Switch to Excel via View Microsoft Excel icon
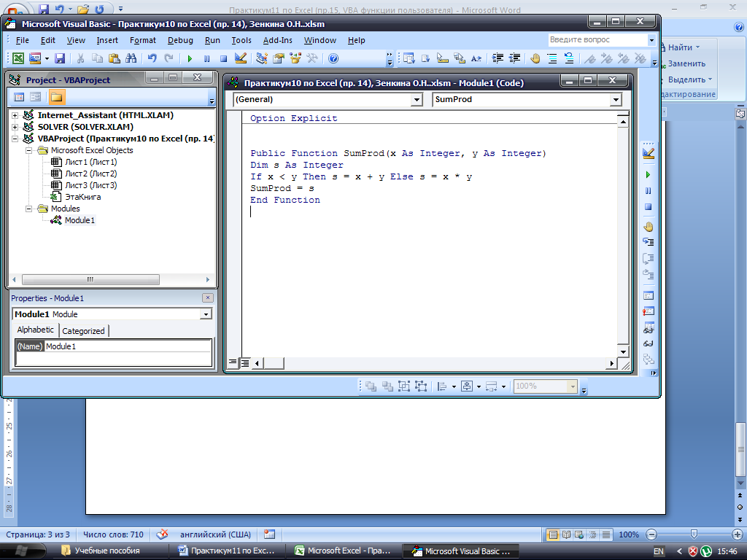747x560 pixels. click(18, 58)
